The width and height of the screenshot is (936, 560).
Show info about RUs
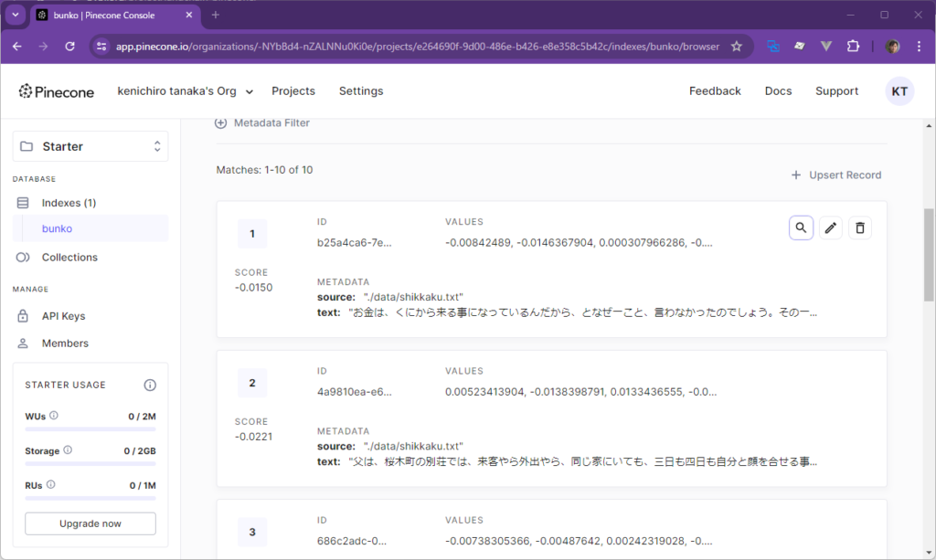(x=51, y=484)
